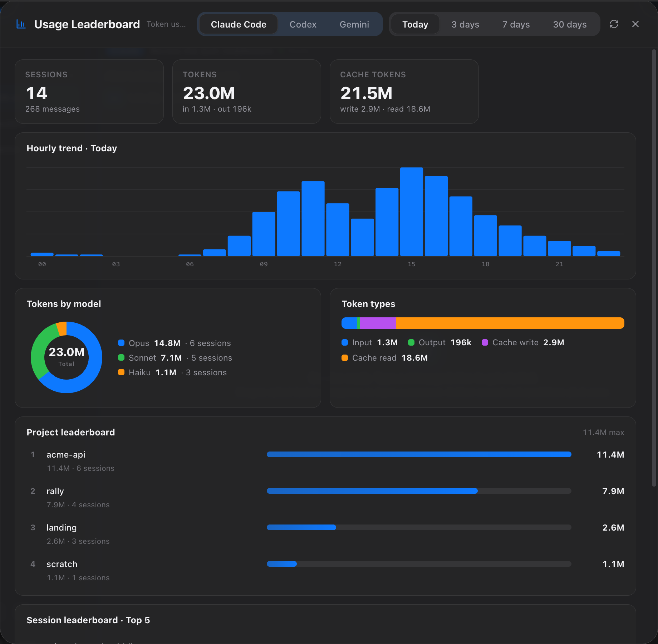
Task: Click the blue Input legend swatch
Action: click(x=345, y=342)
